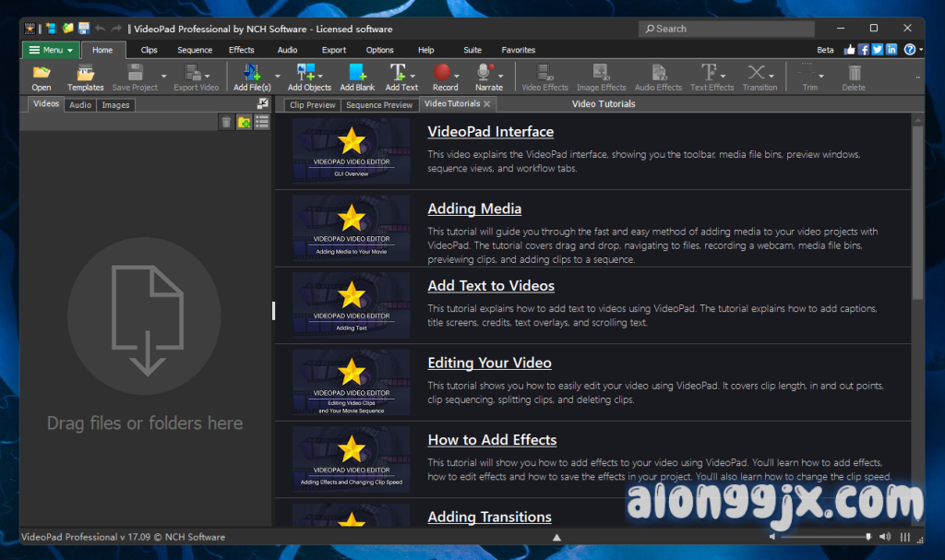
Task: Open the Editing Your Video tutorial link
Action: pos(489,363)
